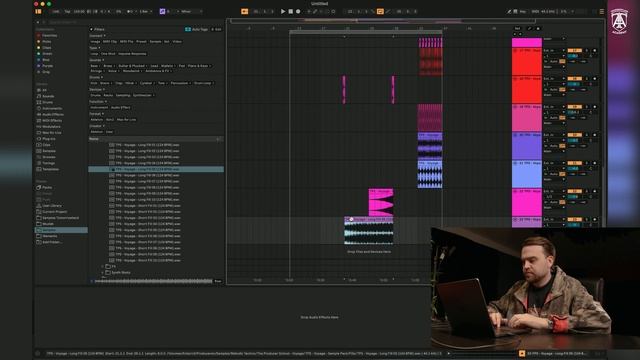Open the hamburger menu icon at top right
The width and height of the screenshot is (640, 360).
pyautogui.click(x=602, y=11)
